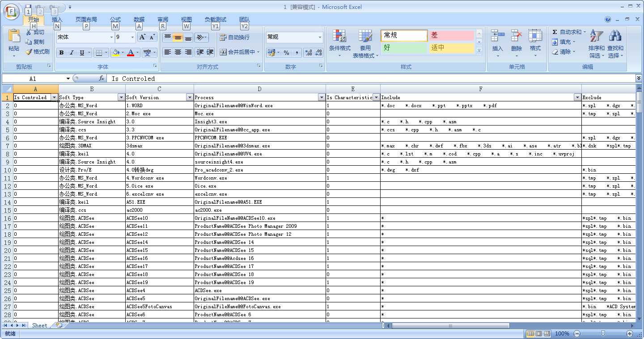Open the font name dropdown (宋体)
This screenshot has height=339, width=644.
pos(111,37)
